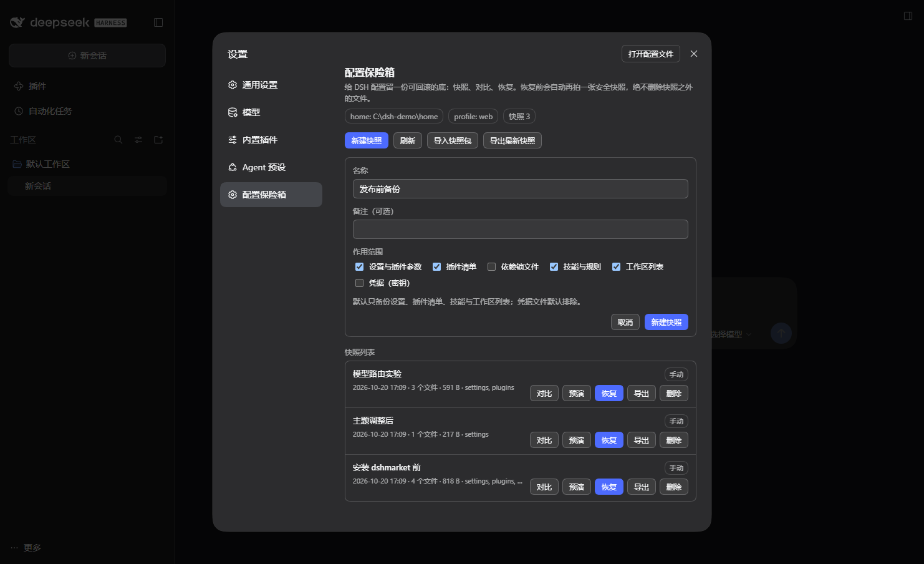Open the Agent 预设 tab
The width and height of the screenshot is (924, 564).
point(271,167)
